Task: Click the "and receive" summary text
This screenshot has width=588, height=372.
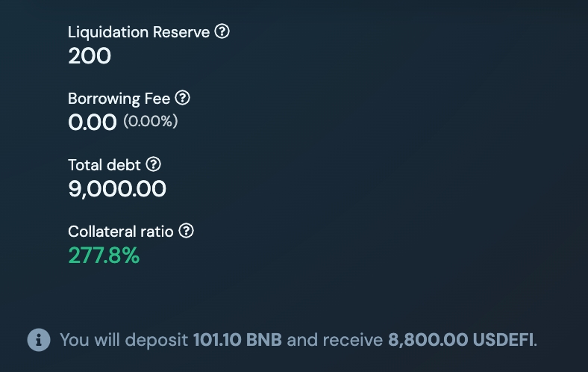Action: [x=335, y=341]
